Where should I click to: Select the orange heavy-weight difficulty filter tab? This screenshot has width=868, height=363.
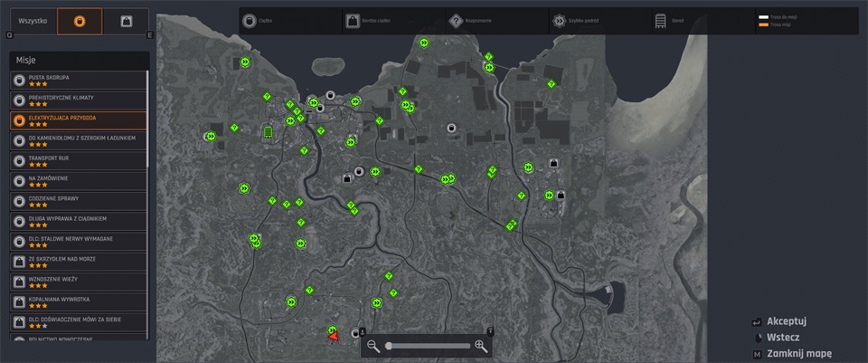click(x=80, y=21)
